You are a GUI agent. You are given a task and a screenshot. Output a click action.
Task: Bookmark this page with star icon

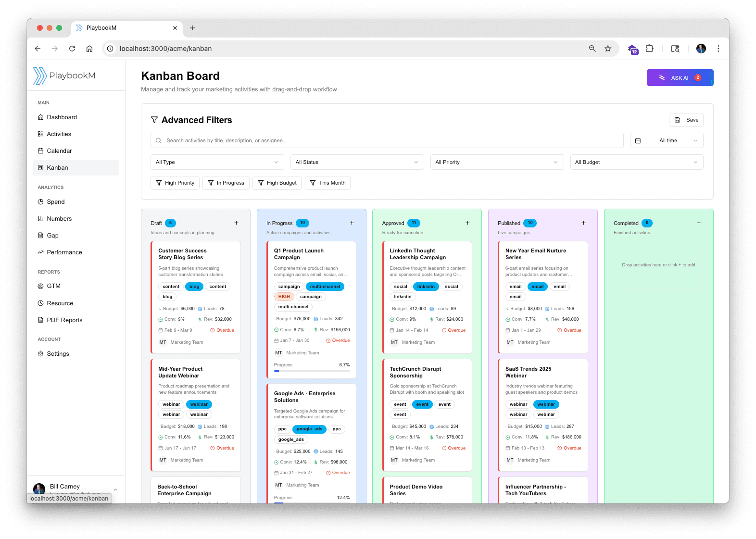608,49
